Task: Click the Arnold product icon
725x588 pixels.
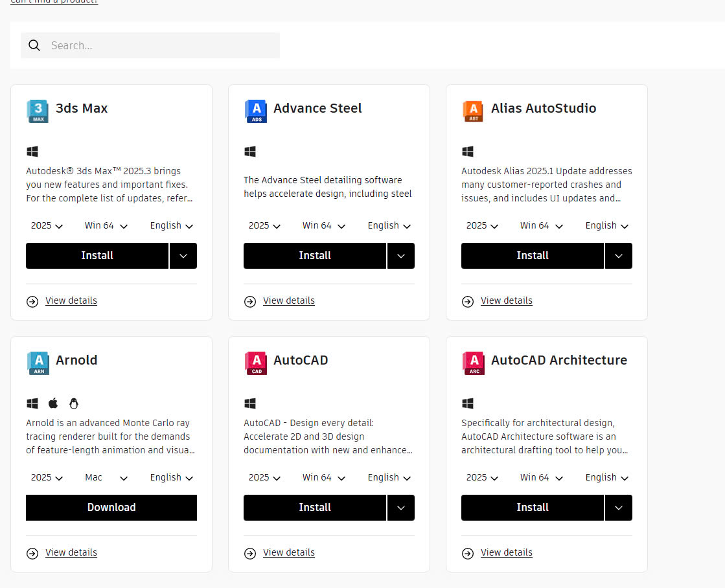Action: coord(38,363)
